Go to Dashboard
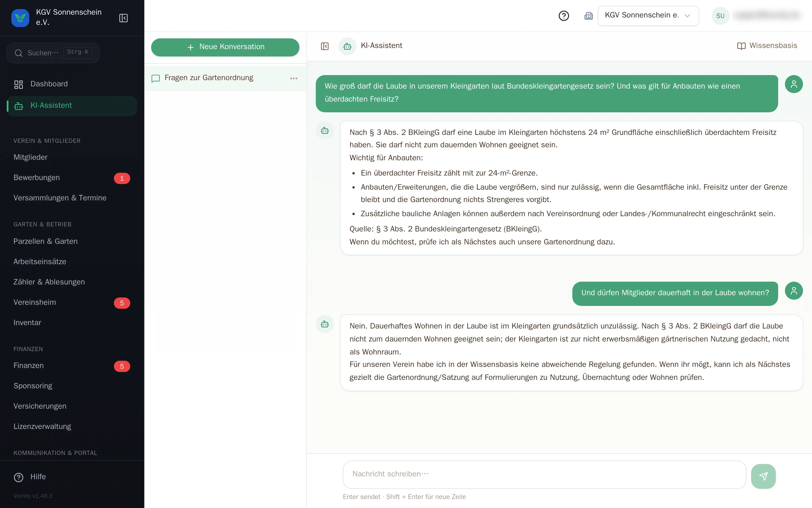 click(72, 84)
